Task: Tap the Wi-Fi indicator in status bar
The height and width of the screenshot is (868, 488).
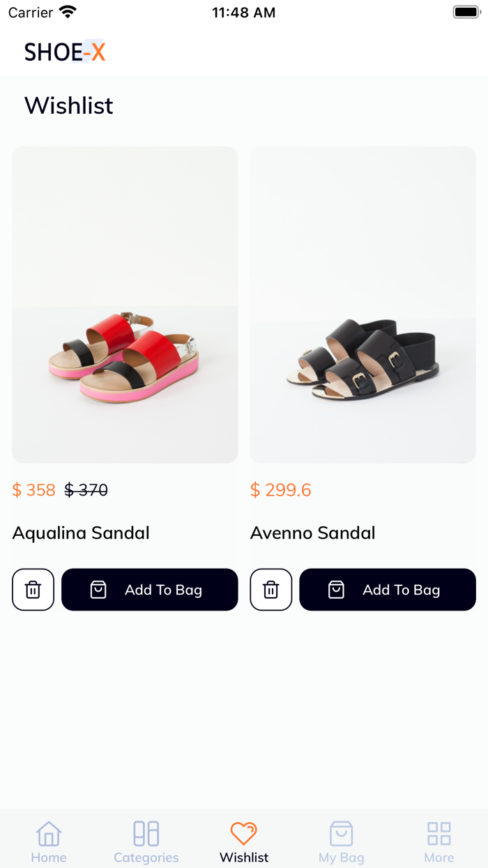Action: pyautogui.click(x=66, y=11)
